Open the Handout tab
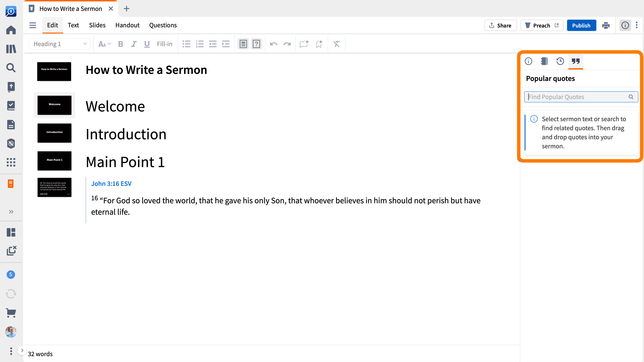The height and width of the screenshot is (362, 644). [127, 25]
